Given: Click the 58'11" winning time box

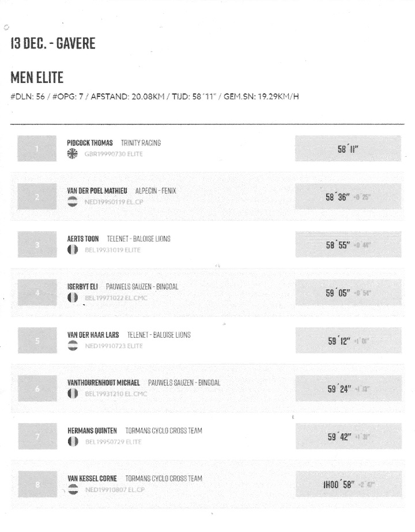Looking at the screenshot, I should point(348,149).
